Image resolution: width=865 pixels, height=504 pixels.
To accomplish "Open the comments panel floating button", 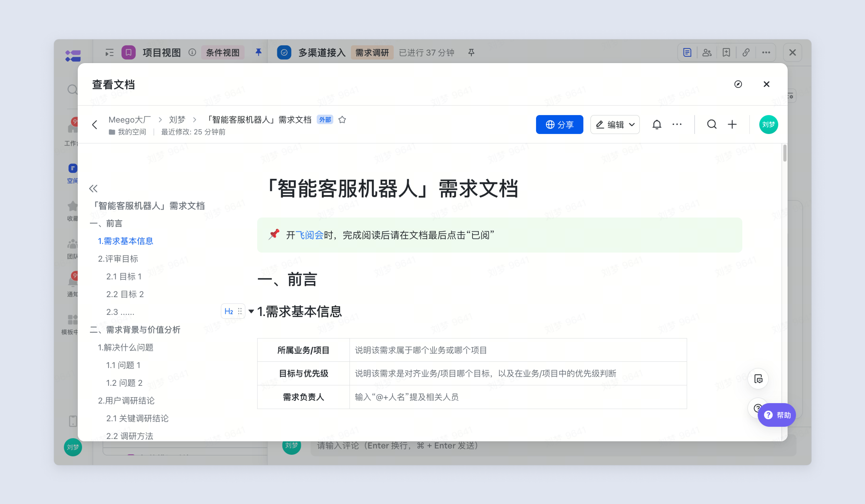I will pos(758,379).
